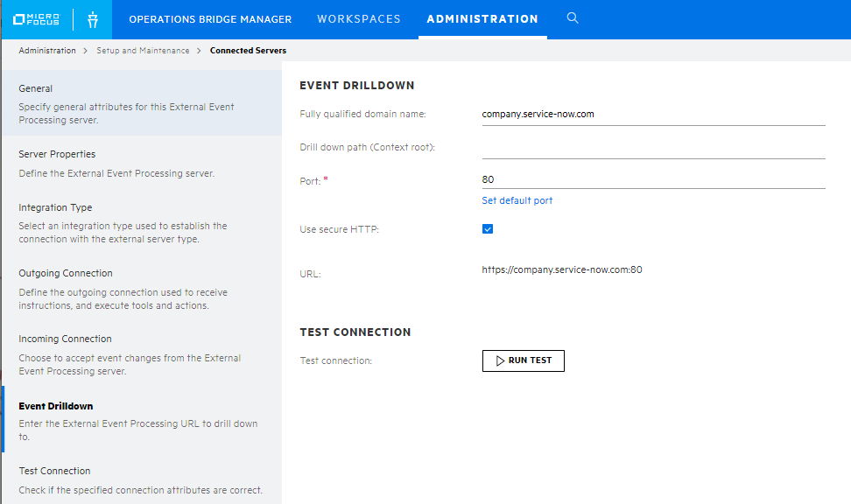Click the Set default port link
Viewport: 851px width, 504px height.
[517, 200]
